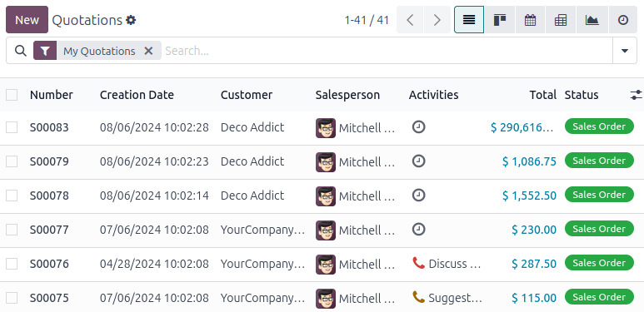Image resolution: width=644 pixels, height=312 pixels.
Task: Open optional columns adjust menu
Action: 636,95
